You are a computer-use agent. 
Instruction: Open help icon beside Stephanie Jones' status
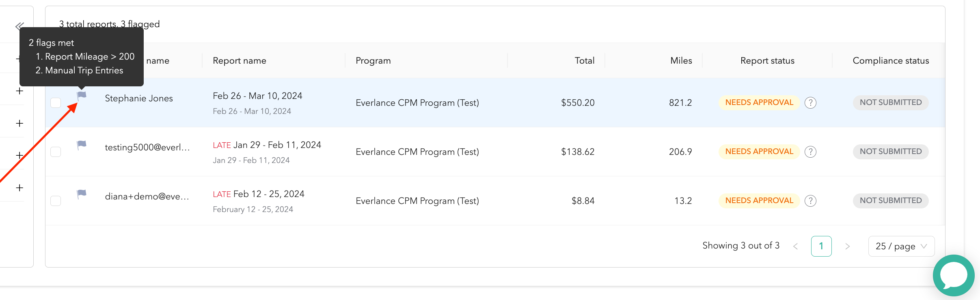pyautogui.click(x=810, y=103)
